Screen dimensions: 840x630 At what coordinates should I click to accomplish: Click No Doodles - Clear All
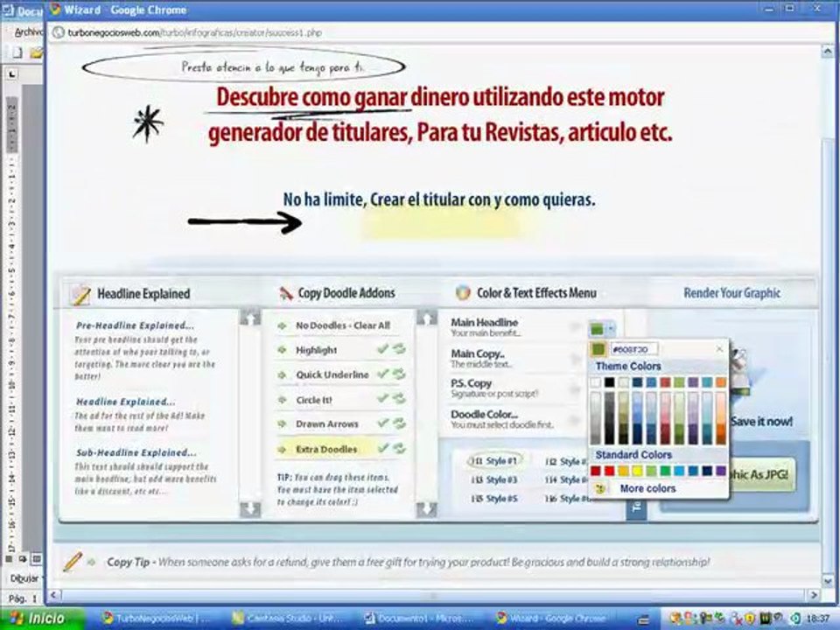343,325
